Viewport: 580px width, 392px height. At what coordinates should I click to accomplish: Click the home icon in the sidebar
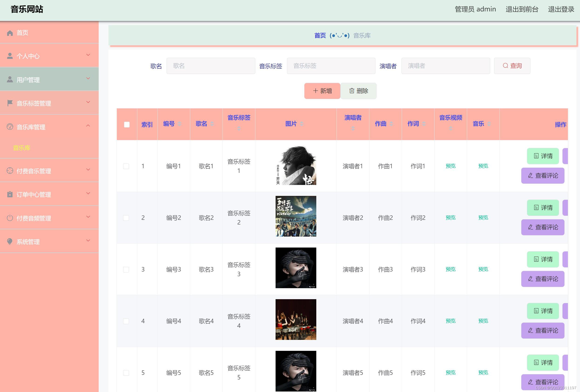pyautogui.click(x=10, y=33)
